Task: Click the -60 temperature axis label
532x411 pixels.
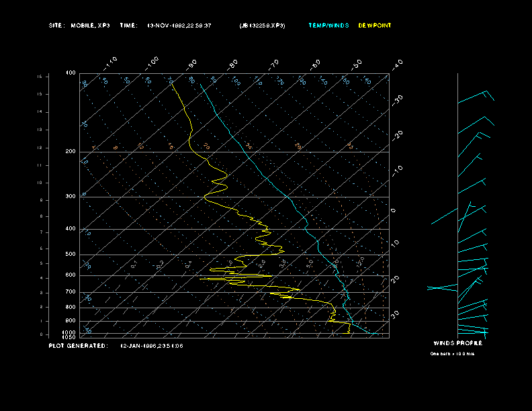Action: [x=315, y=64]
